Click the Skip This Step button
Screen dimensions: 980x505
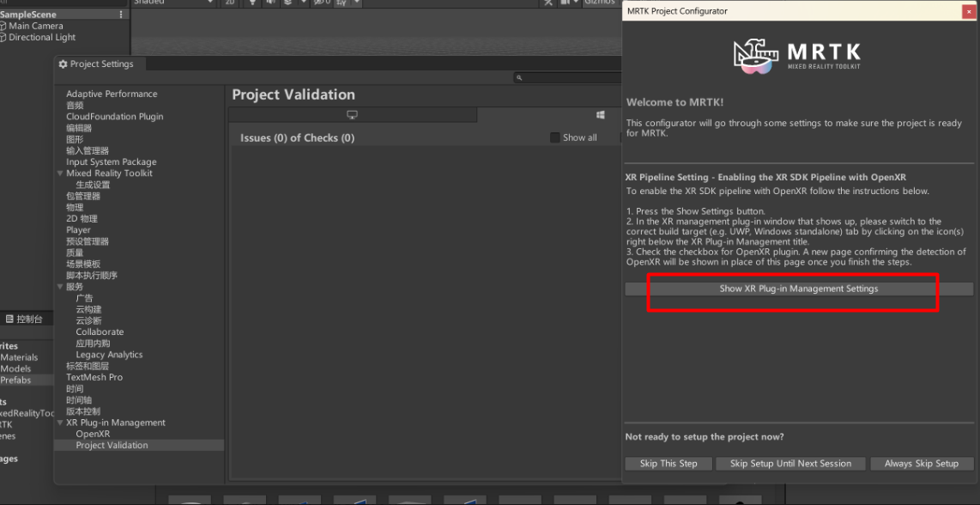pyautogui.click(x=668, y=464)
